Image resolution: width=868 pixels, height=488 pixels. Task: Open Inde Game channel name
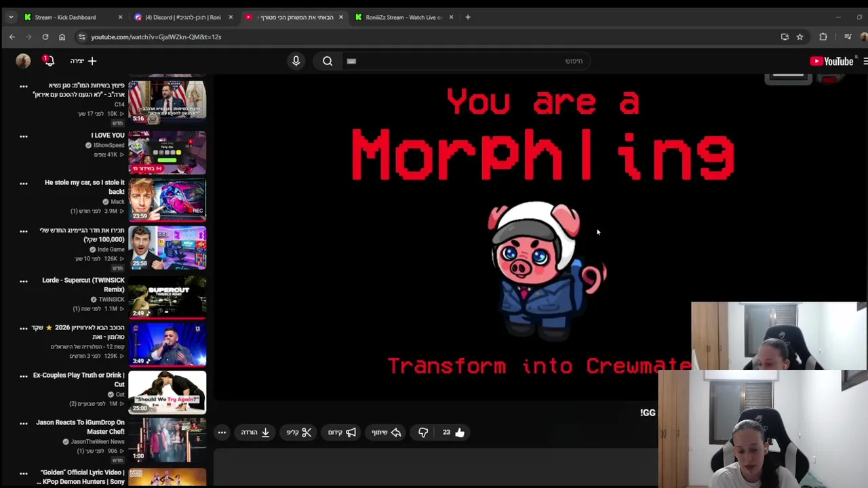point(111,249)
